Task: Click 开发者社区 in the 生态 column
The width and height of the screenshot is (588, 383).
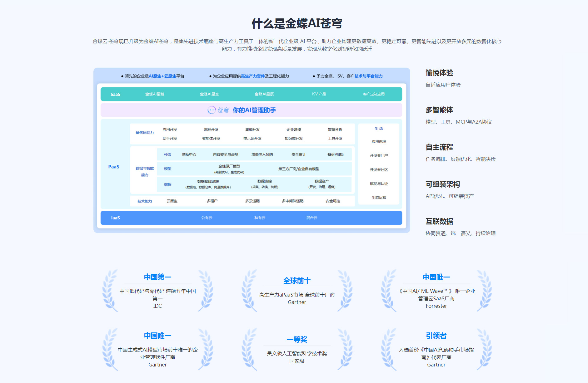Action: 379,170
